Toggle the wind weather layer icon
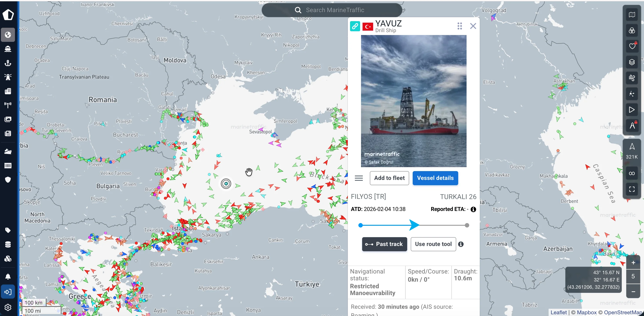Viewport: 644px width, 316px height. click(x=632, y=78)
